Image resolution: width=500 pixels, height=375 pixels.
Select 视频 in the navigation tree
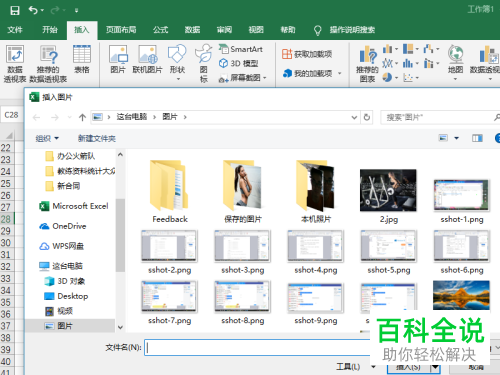pos(59,311)
